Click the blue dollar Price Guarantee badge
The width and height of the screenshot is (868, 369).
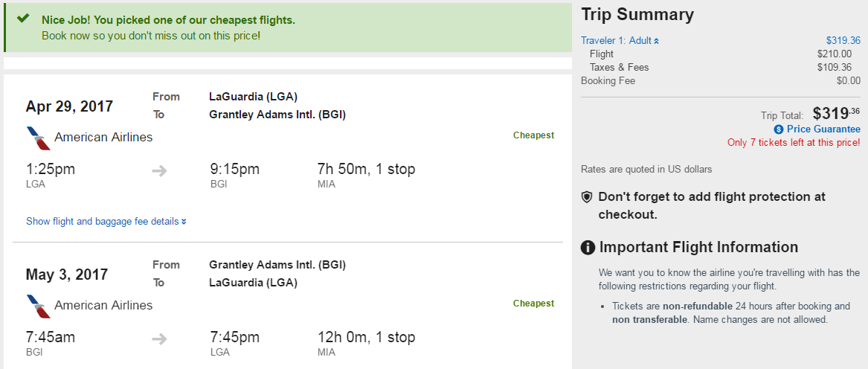tap(779, 129)
